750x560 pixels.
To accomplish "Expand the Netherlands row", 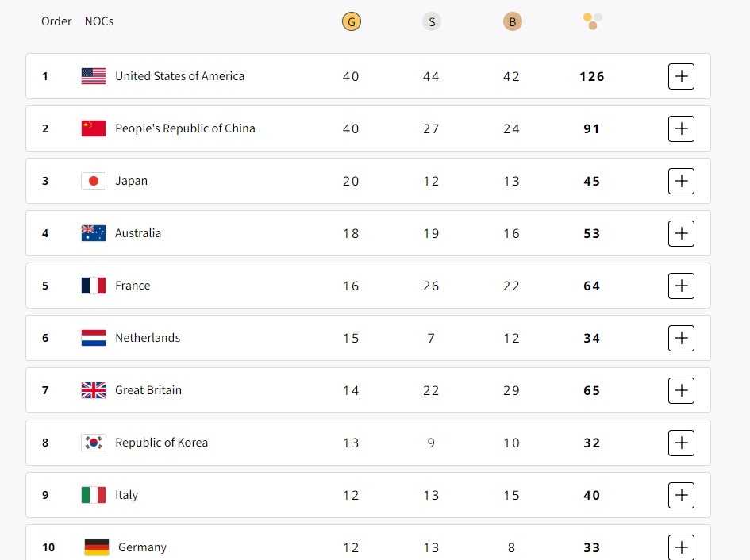I will 681,338.
